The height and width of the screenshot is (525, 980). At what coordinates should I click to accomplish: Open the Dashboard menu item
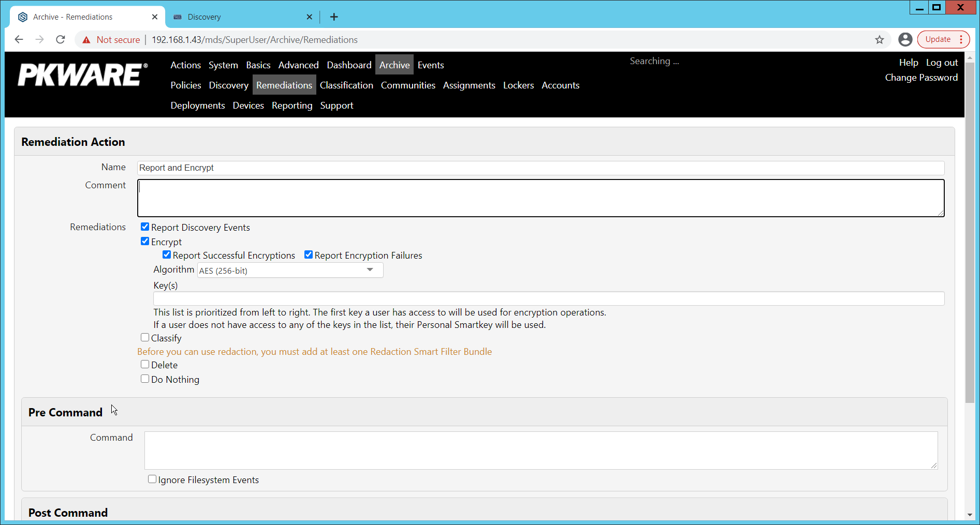(x=349, y=65)
